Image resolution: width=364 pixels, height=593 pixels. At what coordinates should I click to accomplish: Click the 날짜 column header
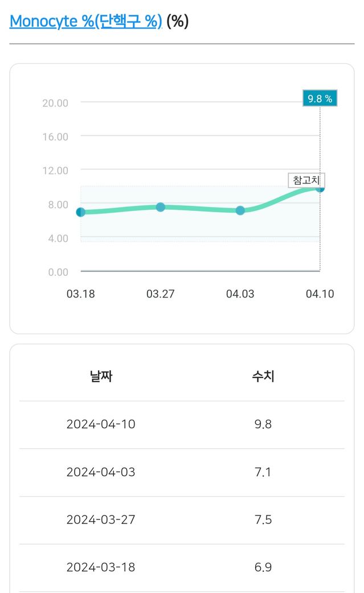tap(101, 376)
